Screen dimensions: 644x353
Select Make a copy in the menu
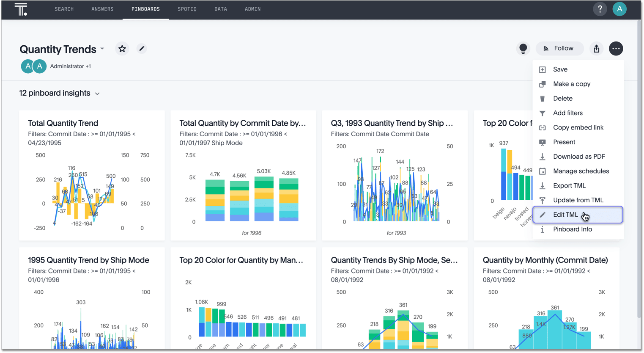coord(571,84)
